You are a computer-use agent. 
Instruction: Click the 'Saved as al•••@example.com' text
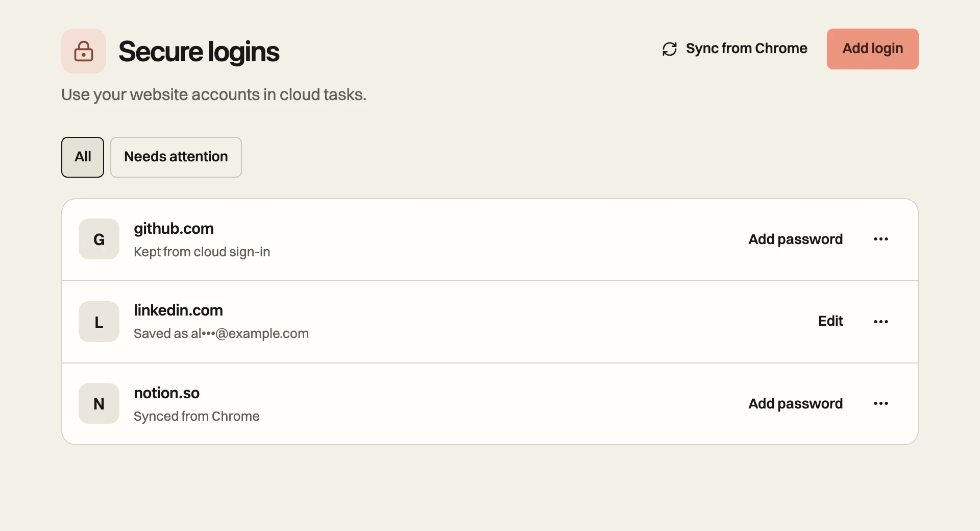point(221,334)
